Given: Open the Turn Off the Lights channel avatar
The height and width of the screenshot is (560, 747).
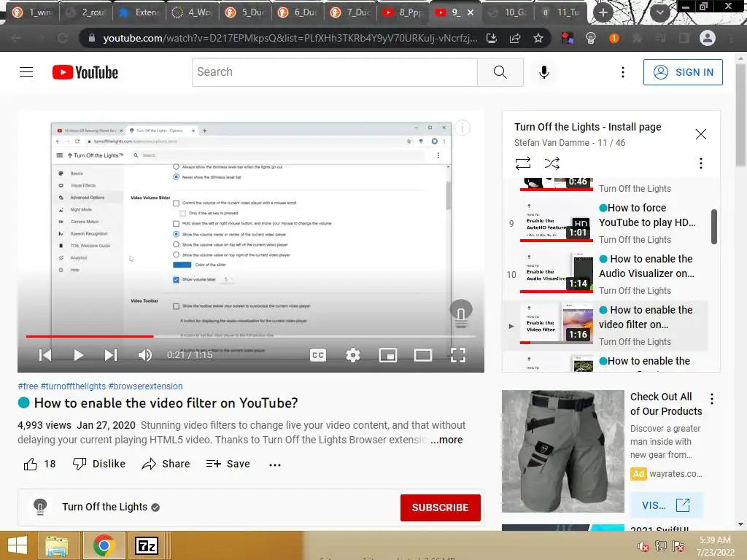Looking at the screenshot, I should [x=40, y=507].
